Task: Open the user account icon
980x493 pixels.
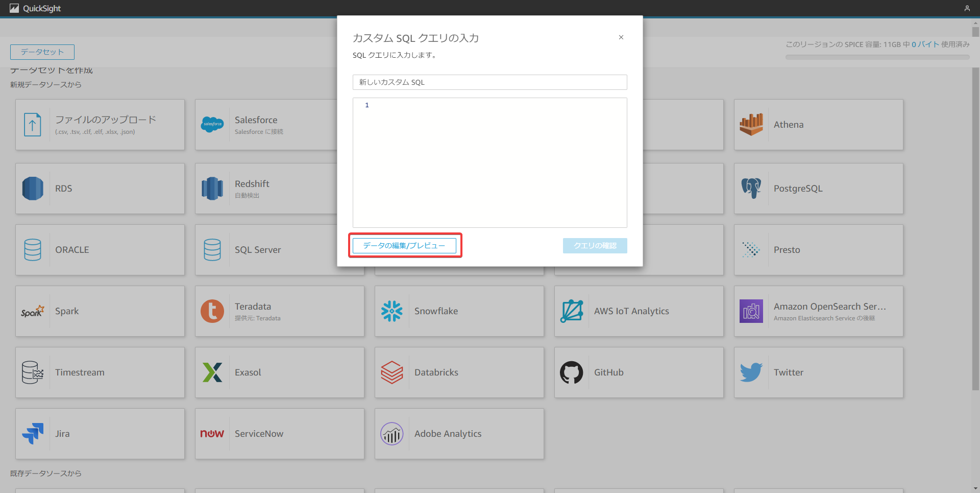Action: (x=967, y=8)
